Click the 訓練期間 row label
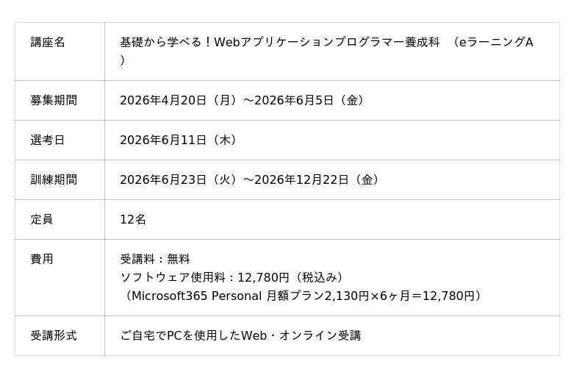 [x=54, y=179]
